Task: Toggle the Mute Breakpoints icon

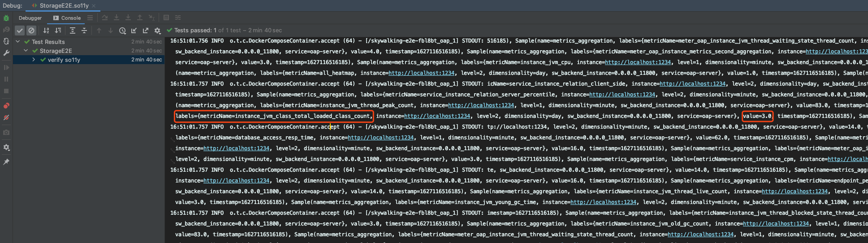Action: point(6,117)
